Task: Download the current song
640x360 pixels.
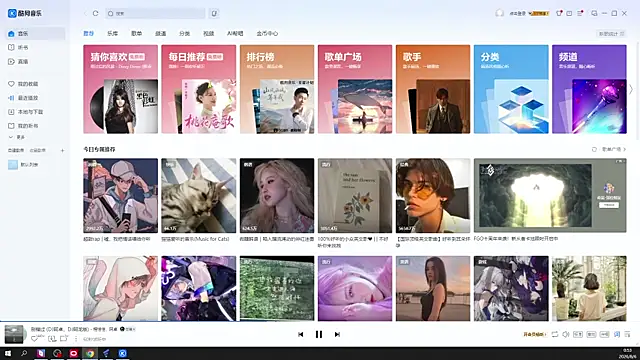Action: click(52, 339)
